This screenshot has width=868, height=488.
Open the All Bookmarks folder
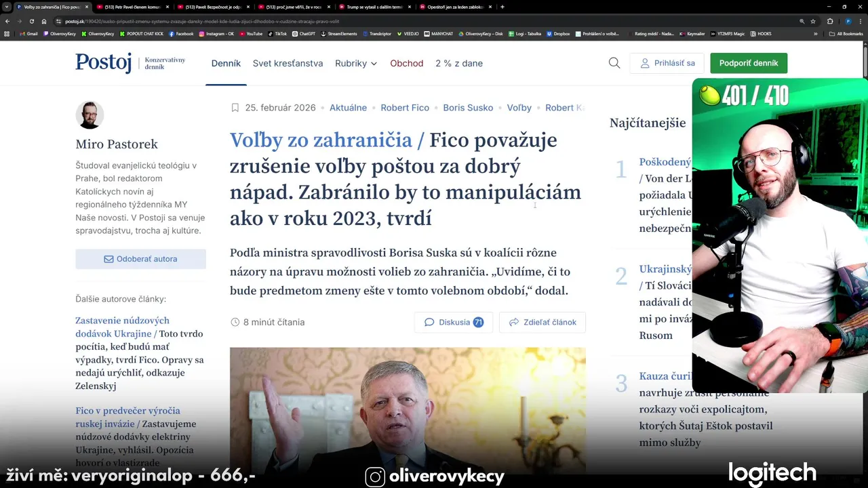coord(846,33)
